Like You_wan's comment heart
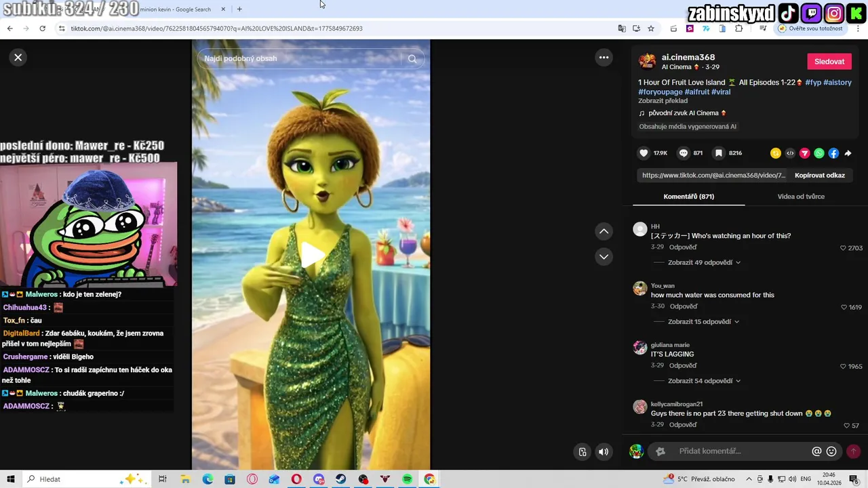This screenshot has width=868, height=488. 844,307
